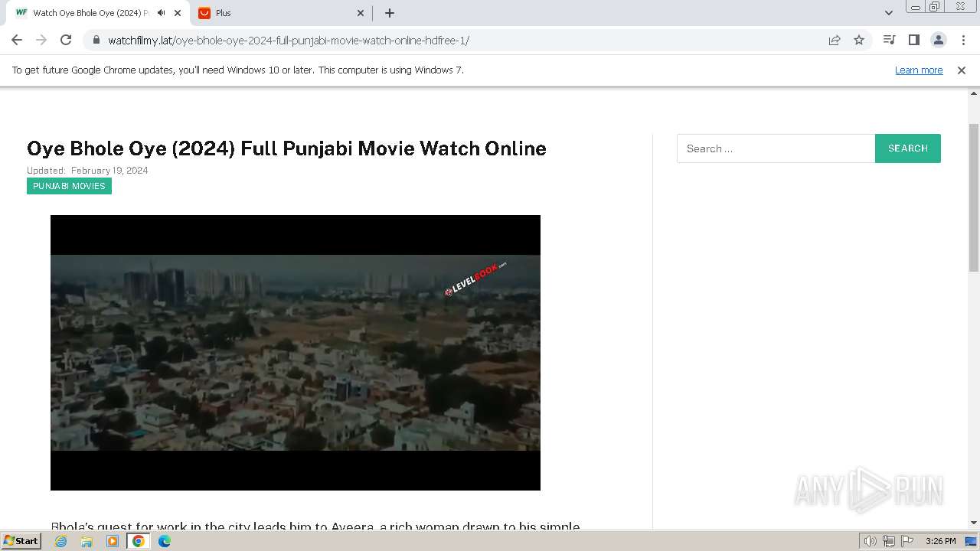
Task: Expand the tab search dropdown
Action: click(x=889, y=13)
